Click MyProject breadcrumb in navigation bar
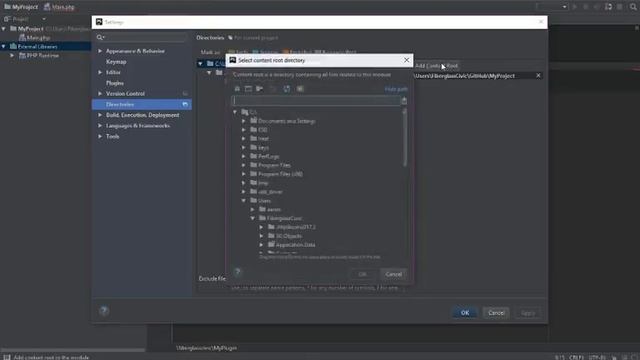This screenshot has height=360, width=640. (x=21, y=7)
